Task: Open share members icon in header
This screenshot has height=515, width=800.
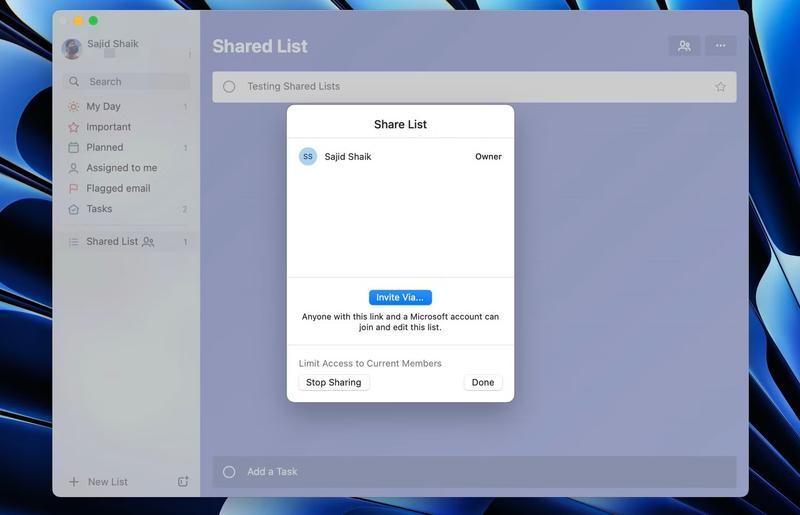Action: pyautogui.click(x=684, y=46)
